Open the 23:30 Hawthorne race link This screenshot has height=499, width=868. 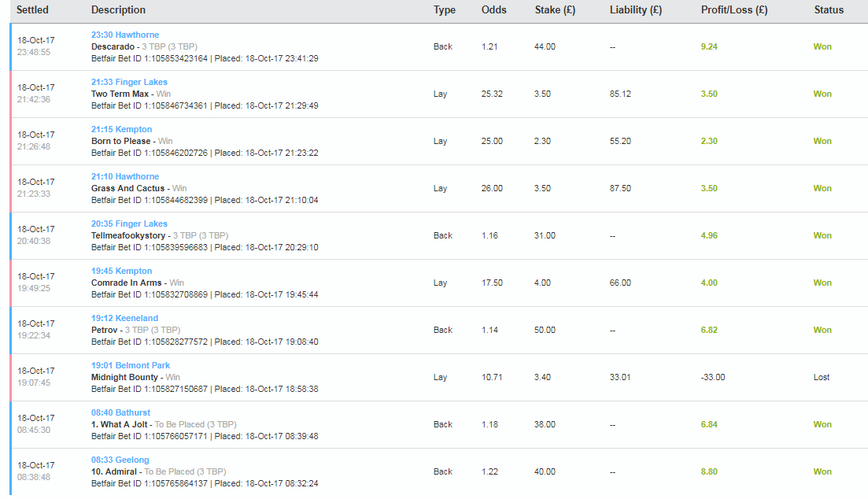click(125, 35)
